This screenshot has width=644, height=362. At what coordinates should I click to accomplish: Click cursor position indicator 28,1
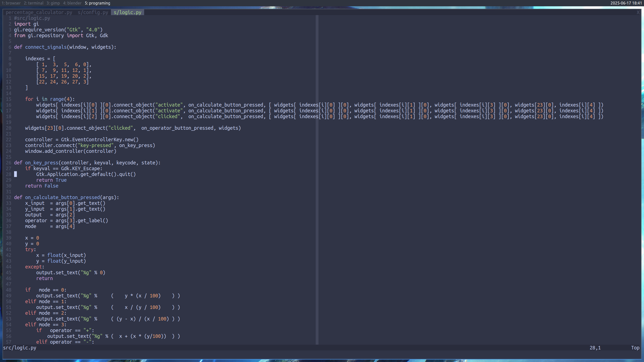tap(595, 348)
